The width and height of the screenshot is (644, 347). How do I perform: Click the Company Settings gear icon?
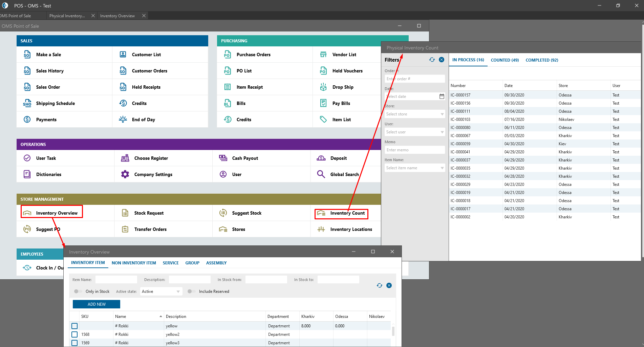(125, 174)
